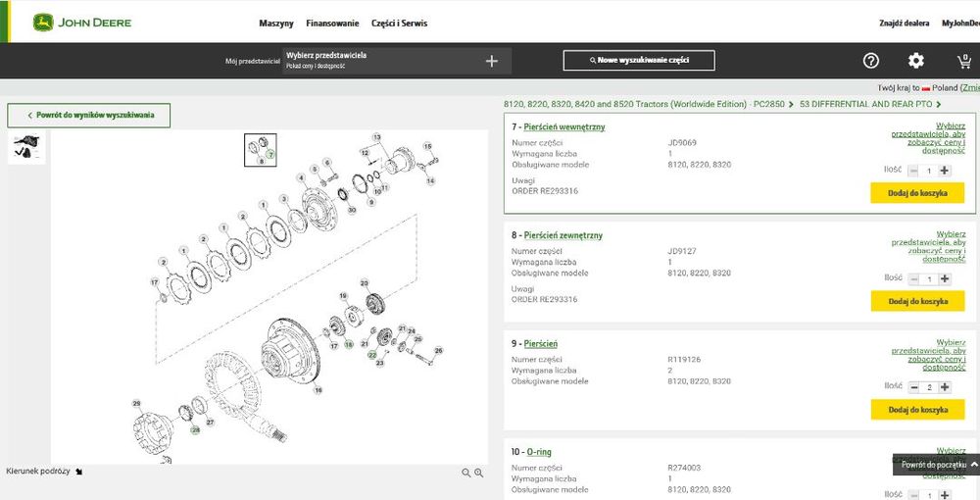Viewport: 980px width, 500px height.
Task: Go back via Powrót do wyników wyszukiwania
Action: point(89,116)
